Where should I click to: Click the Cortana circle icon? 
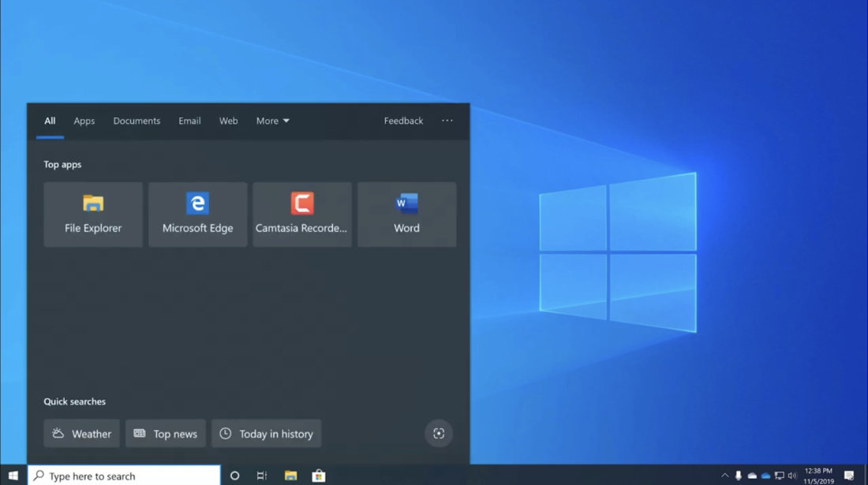click(x=234, y=476)
